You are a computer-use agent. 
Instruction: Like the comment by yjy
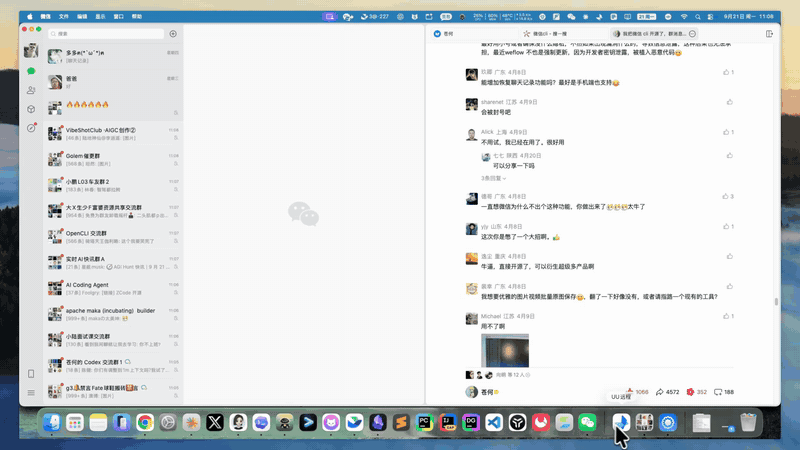pyautogui.click(x=726, y=227)
